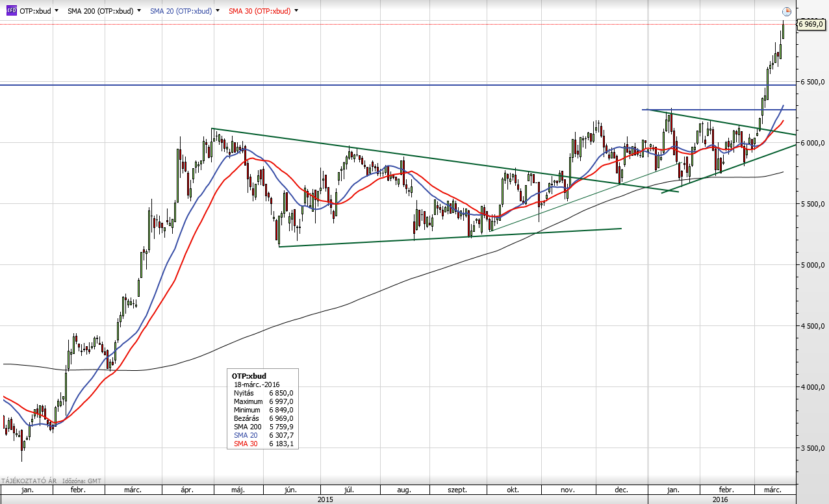829x504 pixels.
Task: Click the 6 500,0 price axis label
Action: 813,82
